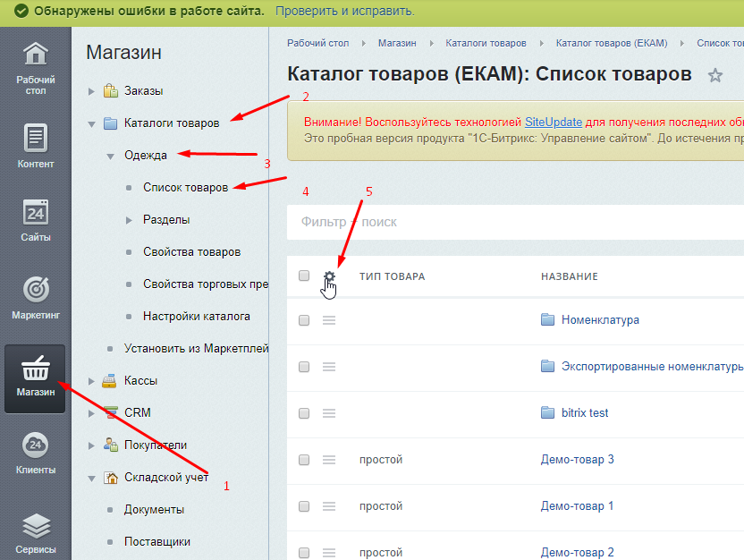Open Установить из Маркетплейс tree item
This screenshot has width=744, height=560.
coord(197,349)
